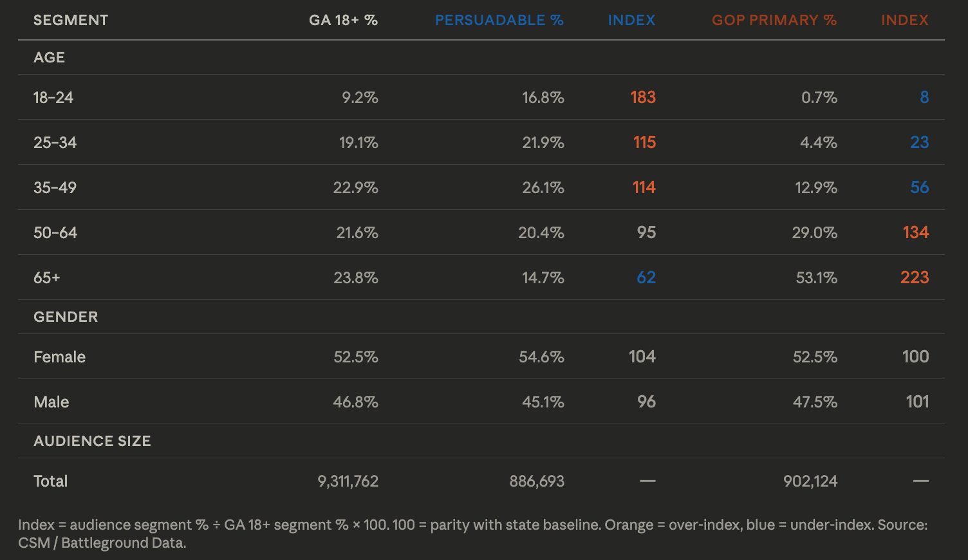Click the blue PERSUADABLE % header
The width and height of the screenshot is (968, 560).
499,20
